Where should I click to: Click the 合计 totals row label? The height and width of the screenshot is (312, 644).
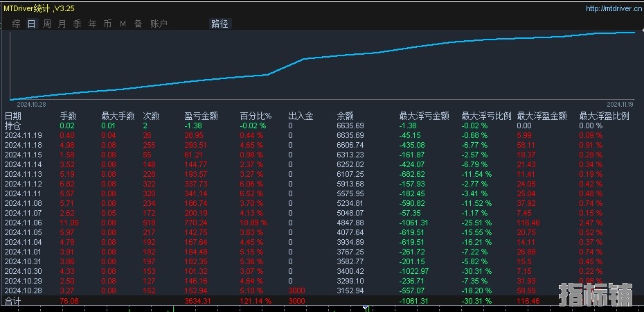[x=13, y=302]
